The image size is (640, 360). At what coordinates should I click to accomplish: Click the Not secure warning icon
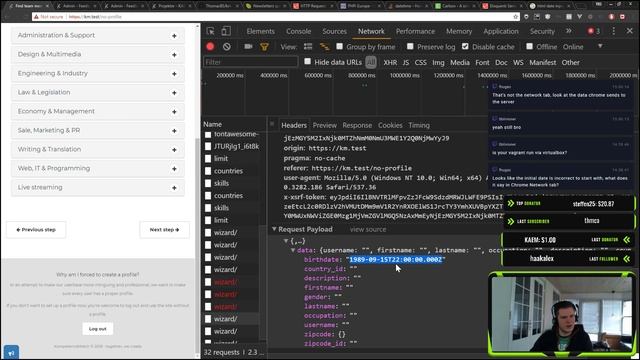pyautogui.click(x=36, y=17)
